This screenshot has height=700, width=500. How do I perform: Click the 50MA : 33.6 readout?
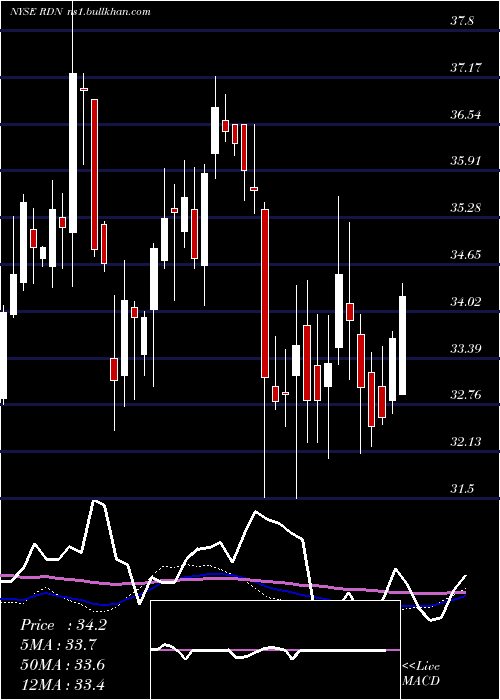[x=63, y=664]
